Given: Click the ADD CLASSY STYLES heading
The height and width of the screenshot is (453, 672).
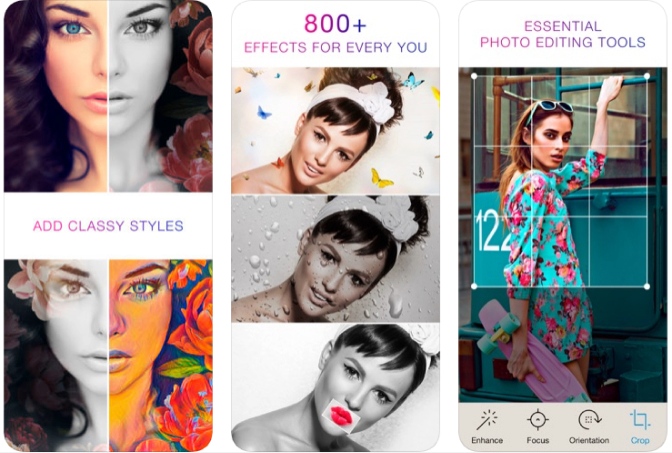Looking at the screenshot, I should pyautogui.click(x=108, y=226).
